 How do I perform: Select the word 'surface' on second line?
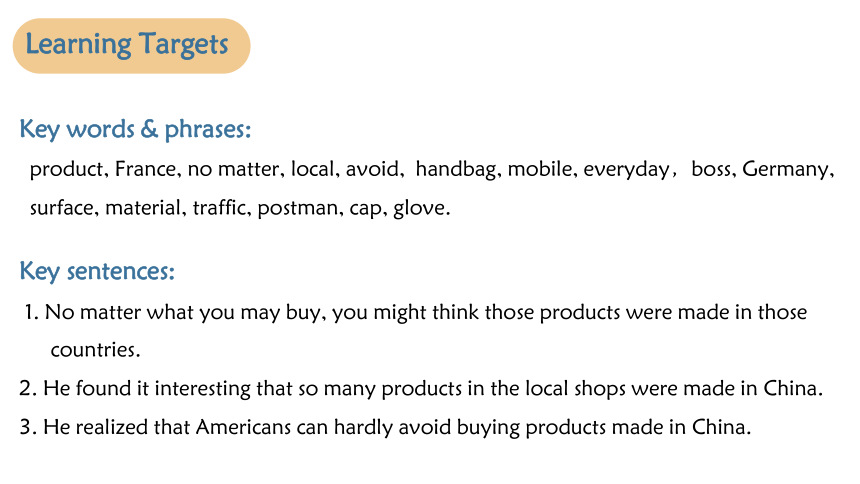tap(61, 208)
